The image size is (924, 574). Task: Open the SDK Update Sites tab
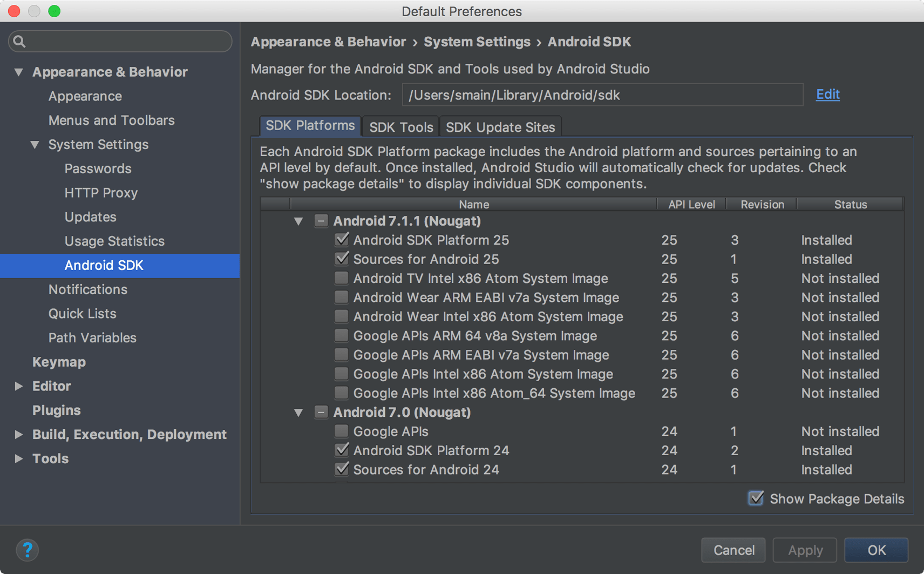(x=500, y=126)
